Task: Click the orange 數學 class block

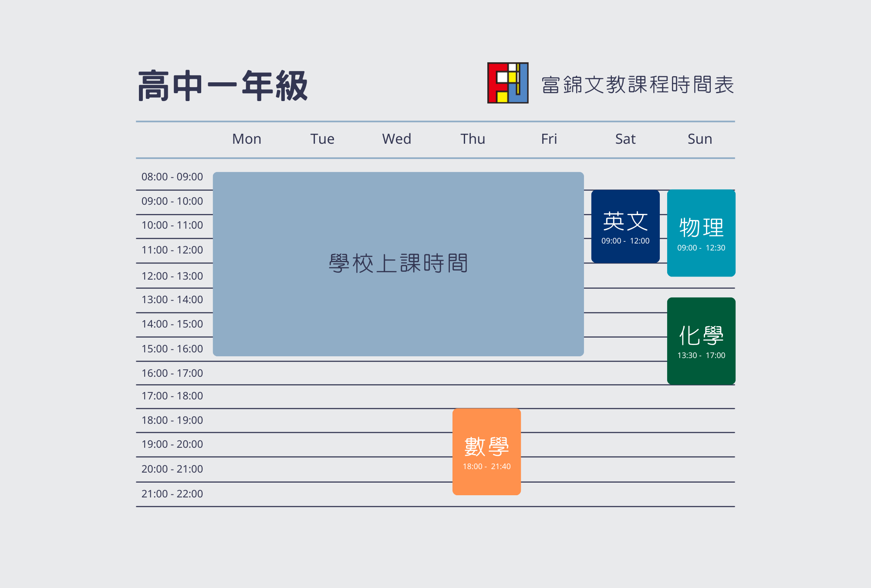Action: pyautogui.click(x=486, y=451)
